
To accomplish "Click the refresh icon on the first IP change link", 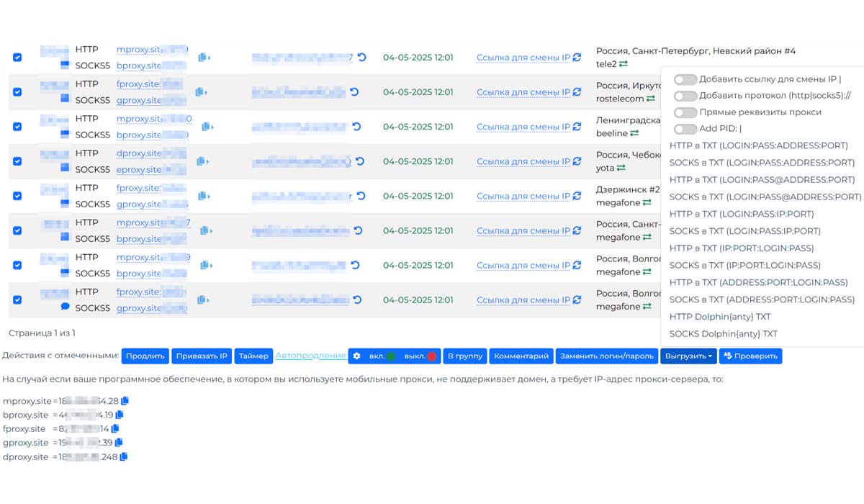I will point(577,58).
